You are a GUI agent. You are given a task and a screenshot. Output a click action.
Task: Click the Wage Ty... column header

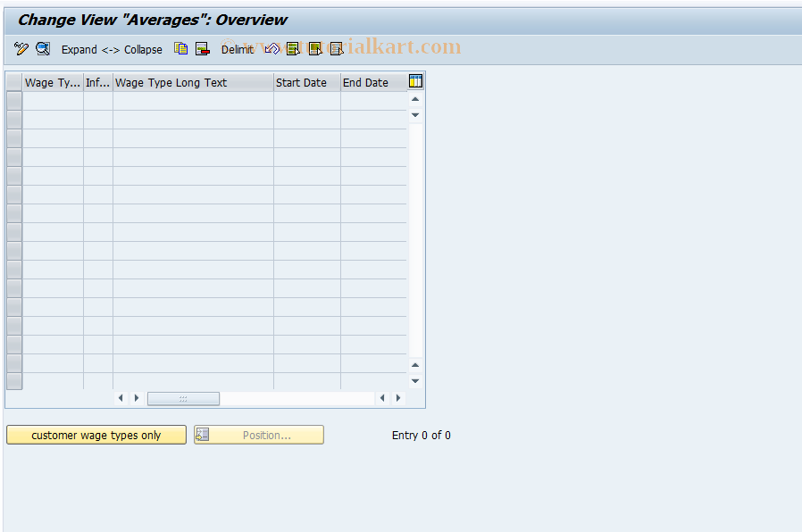click(x=53, y=82)
